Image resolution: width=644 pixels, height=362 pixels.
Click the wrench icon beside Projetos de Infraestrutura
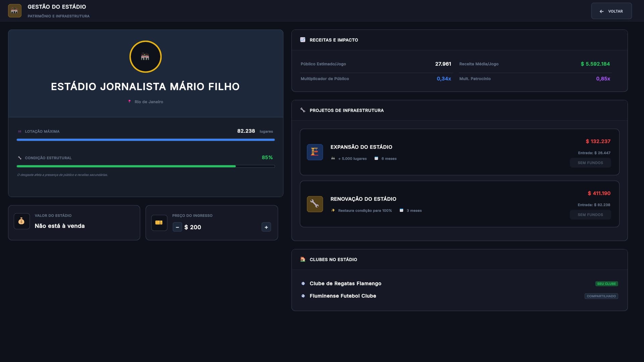[303, 110]
